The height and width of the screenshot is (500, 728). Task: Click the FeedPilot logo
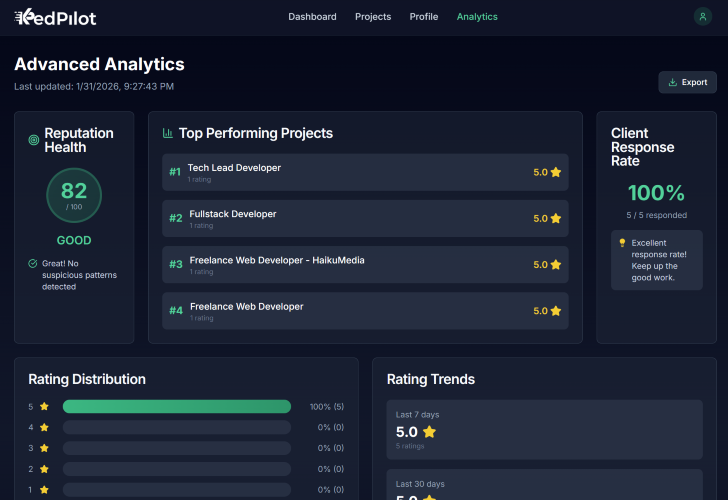(55, 17)
